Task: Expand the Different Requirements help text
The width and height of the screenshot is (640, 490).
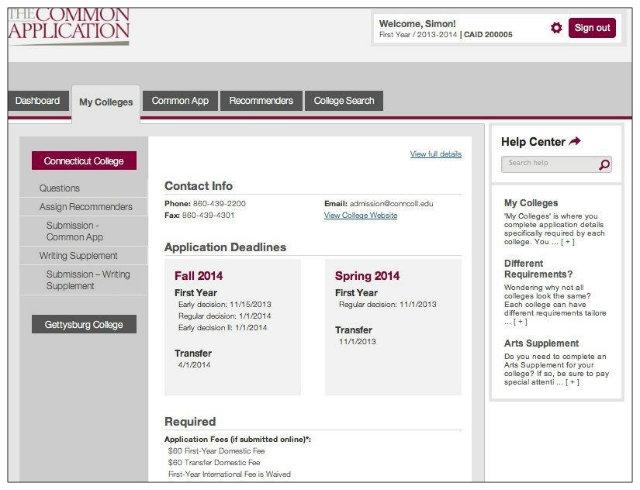Action: pos(520,322)
